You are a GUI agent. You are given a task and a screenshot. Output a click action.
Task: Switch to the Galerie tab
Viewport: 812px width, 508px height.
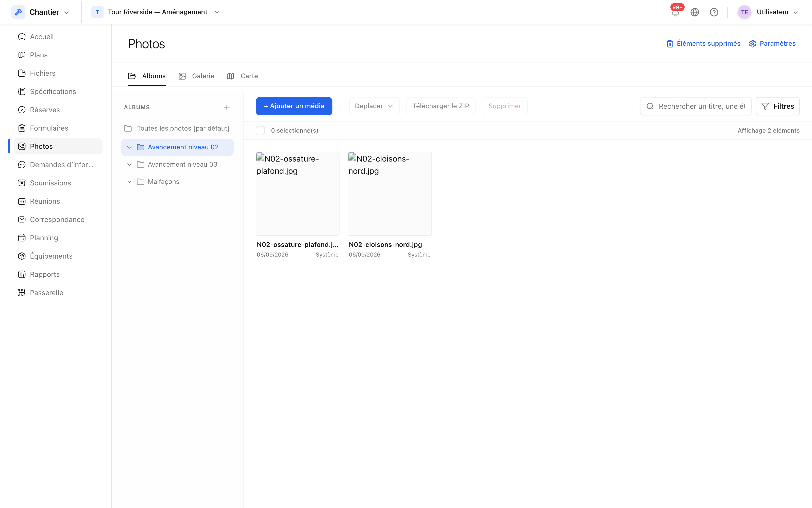pos(196,76)
